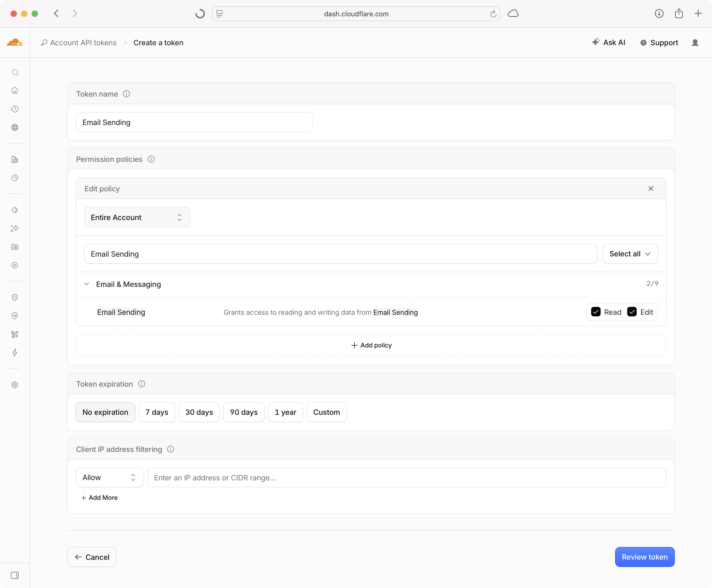Select 30 days expiration

(x=199, y=412)
